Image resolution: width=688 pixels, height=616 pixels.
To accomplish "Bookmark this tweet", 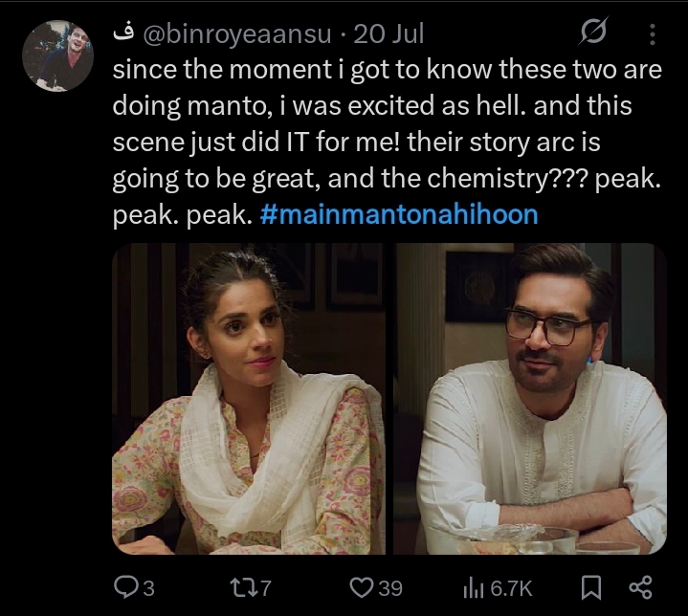I will (592, 586).
